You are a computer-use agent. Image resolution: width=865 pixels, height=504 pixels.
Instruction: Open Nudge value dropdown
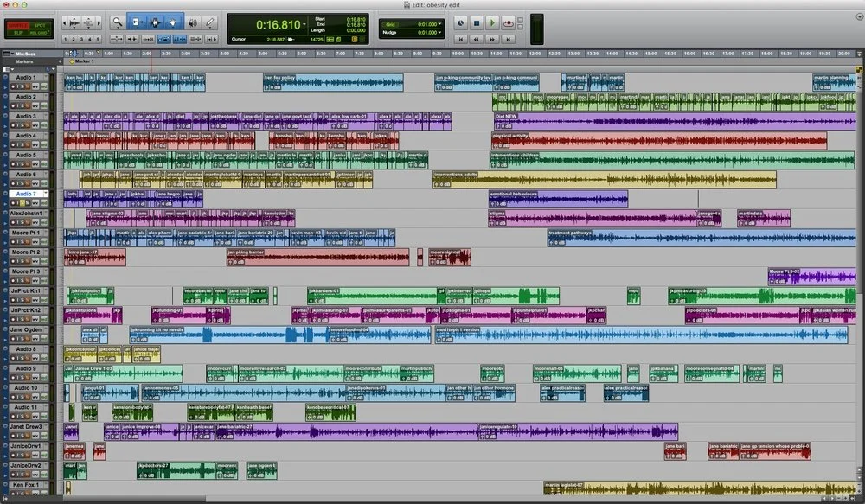click(439, 32)
